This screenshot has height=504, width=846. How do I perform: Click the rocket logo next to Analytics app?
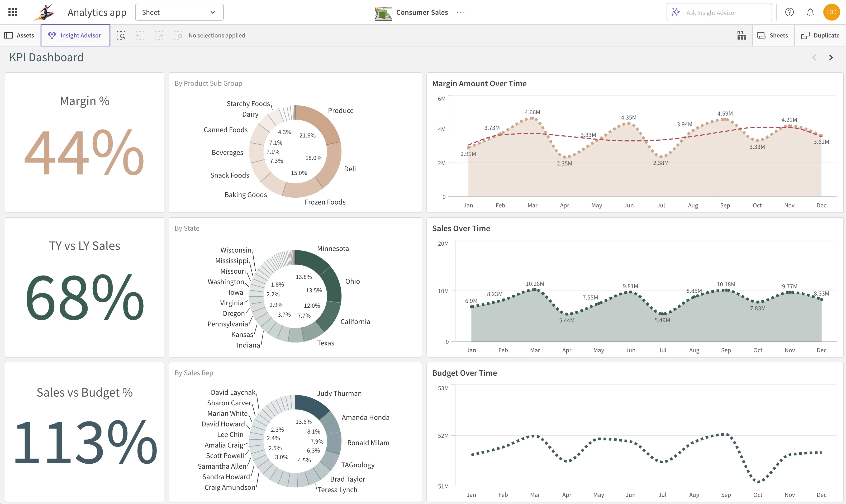[44, 12]
